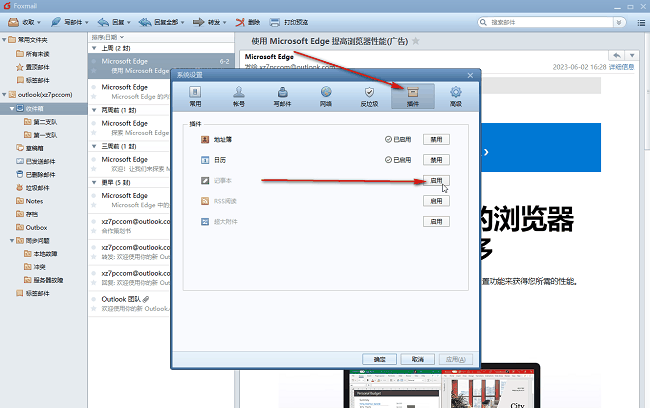Image resolution: width=650 pixels, height=408 pixels.
Task: Click the 日历 calendar plugin icon
Action: (205, 160)
